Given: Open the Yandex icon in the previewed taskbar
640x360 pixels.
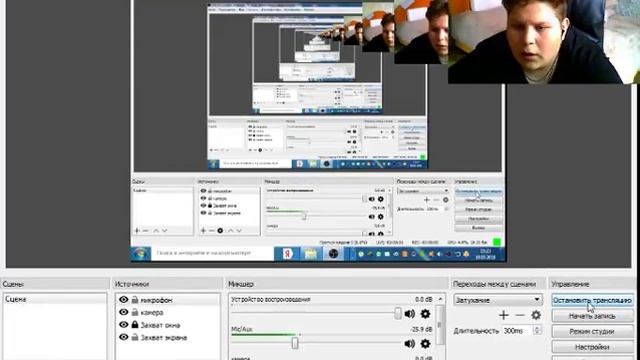Looking at the screenshot, I should click(x=288, y=254).
